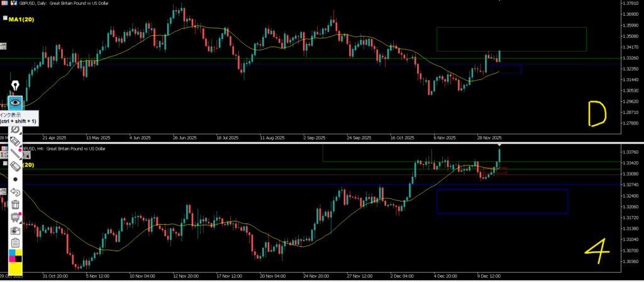The height and width of the screenshot is (282, 644).
Task: Pick the eraser tool below the line tool
Action: [16, 166]
